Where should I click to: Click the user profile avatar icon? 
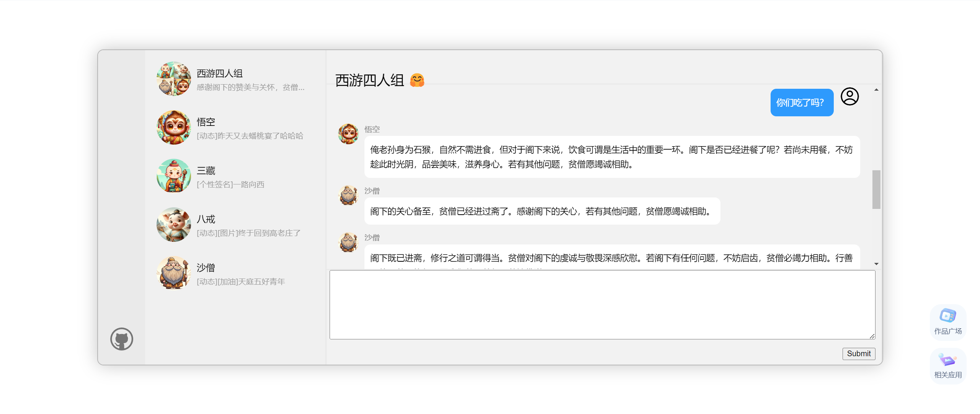click(x=849, y=96)
